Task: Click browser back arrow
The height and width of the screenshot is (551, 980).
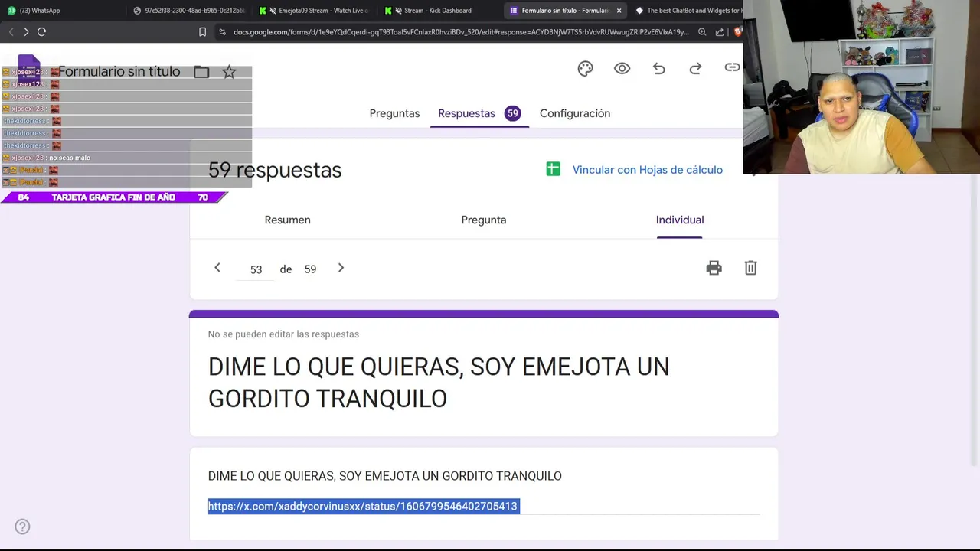Action: click(x=11, y=31)
